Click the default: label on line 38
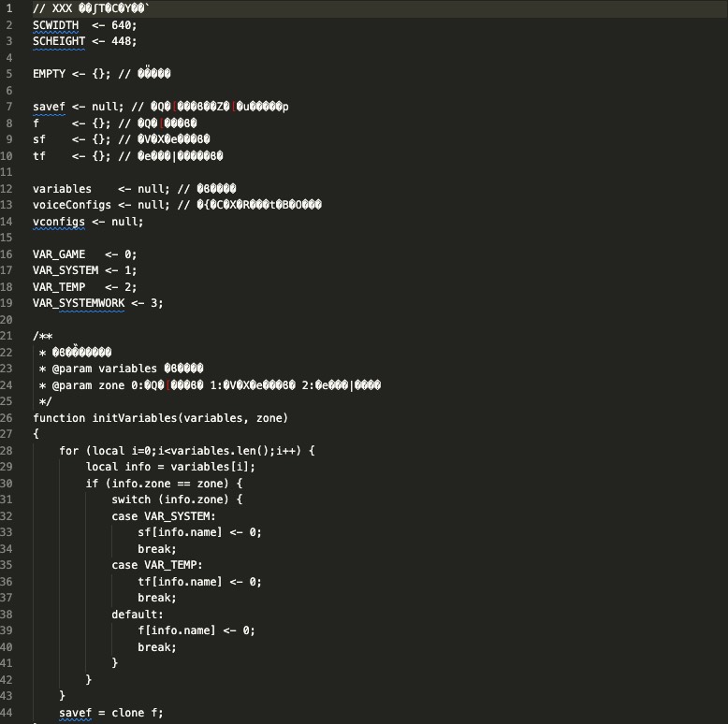 click(137, 615)
